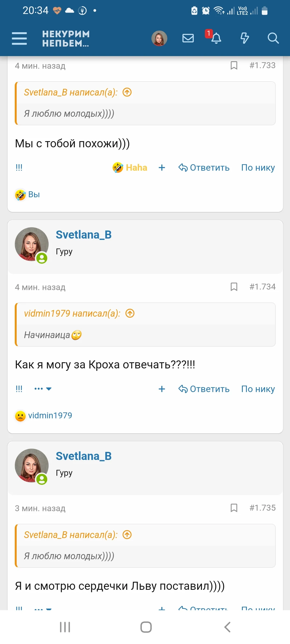The height and width of the screenshot is (644, 290).
Task: Report post #1.733 with exclamation marks icon
Action: pos(19,167)
